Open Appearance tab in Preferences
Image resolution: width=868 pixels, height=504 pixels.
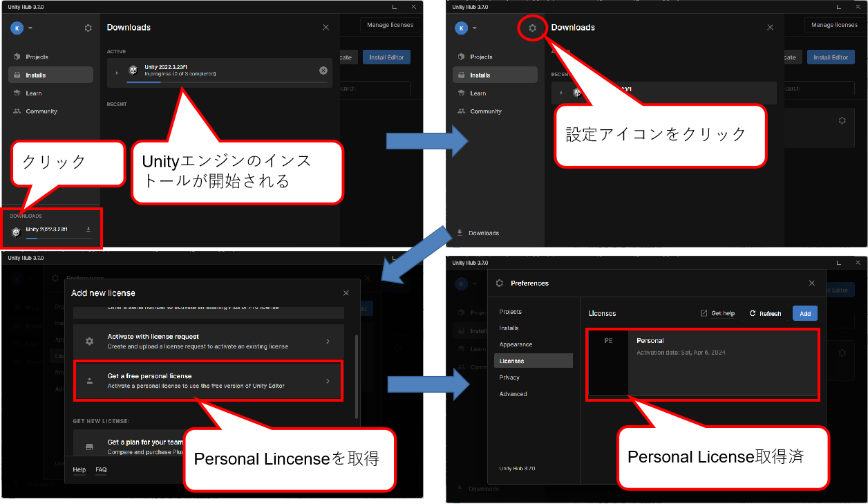[x=516, y=344]
